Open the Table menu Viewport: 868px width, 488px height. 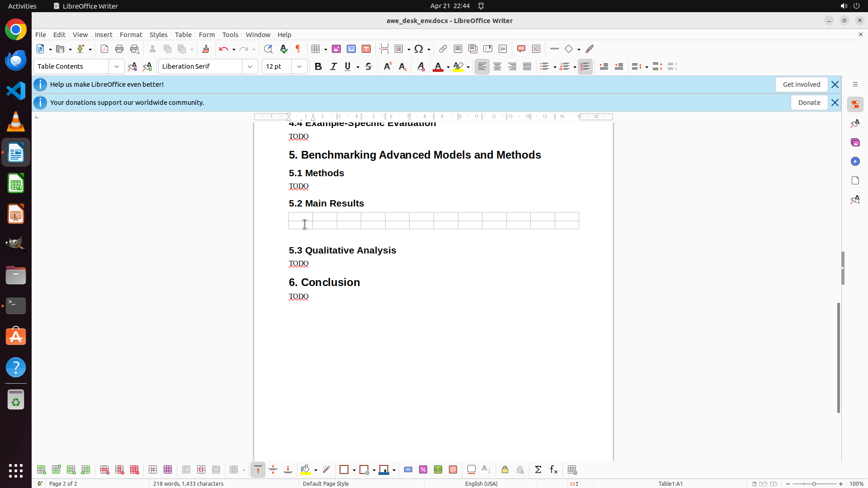pos(183,34)
